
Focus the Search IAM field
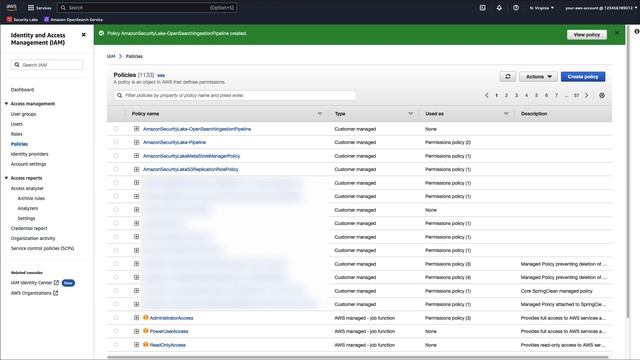pyautogui.click(x=47, y=64)
